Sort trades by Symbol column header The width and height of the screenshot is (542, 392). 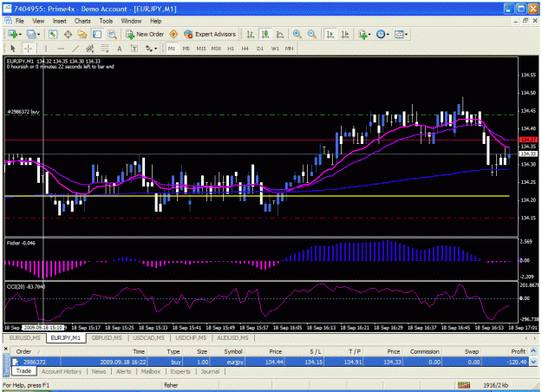tap(233, 351)
